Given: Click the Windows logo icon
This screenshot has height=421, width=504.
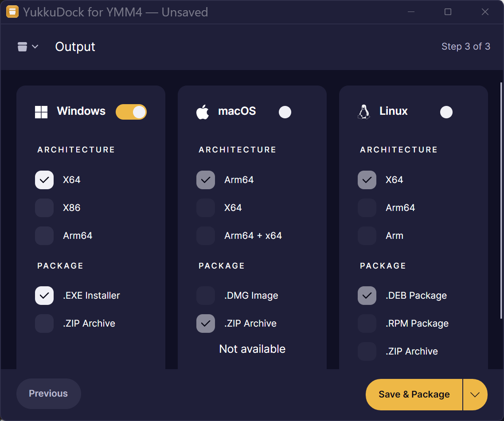Looking at the screenshot, I should pyautogui.click(x=41, y=112).
